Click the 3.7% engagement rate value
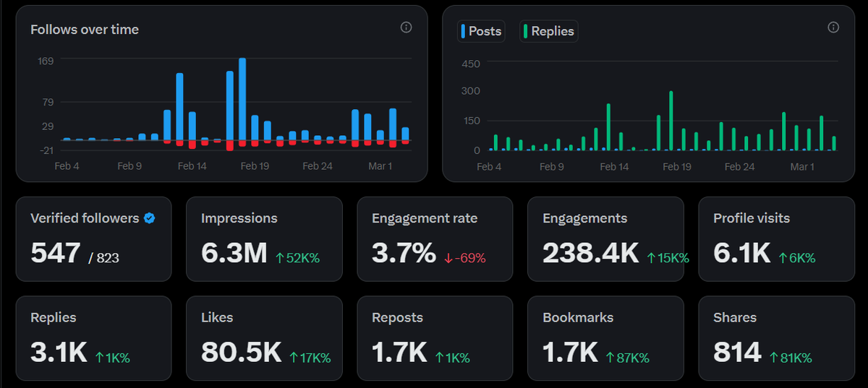 (x=404, y=253)
